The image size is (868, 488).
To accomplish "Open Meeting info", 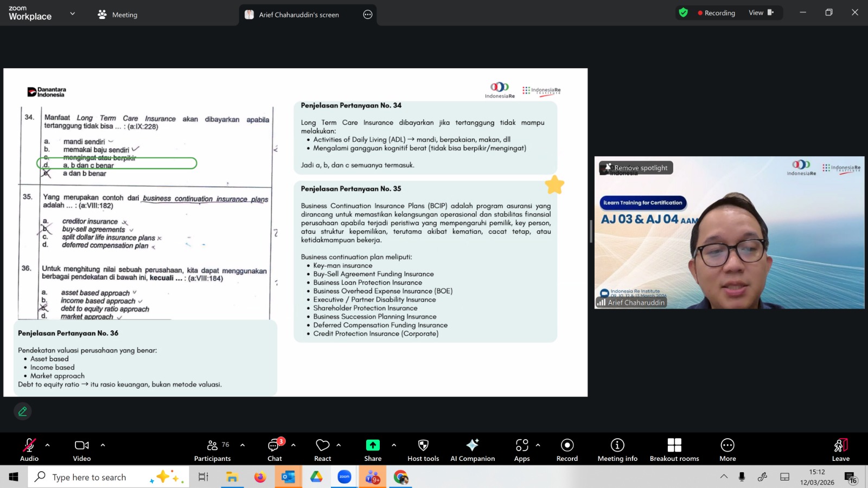I will click(617, 450).
